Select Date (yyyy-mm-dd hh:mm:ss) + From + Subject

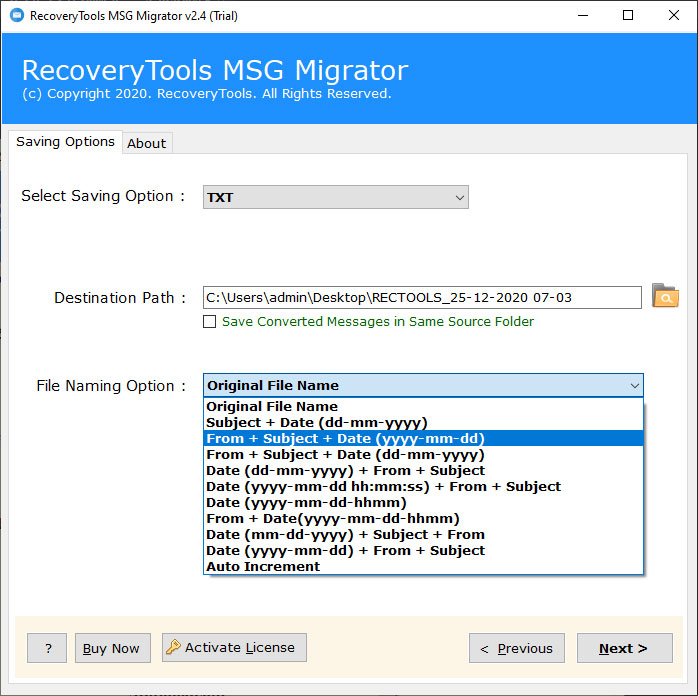(x=423, y=486)
